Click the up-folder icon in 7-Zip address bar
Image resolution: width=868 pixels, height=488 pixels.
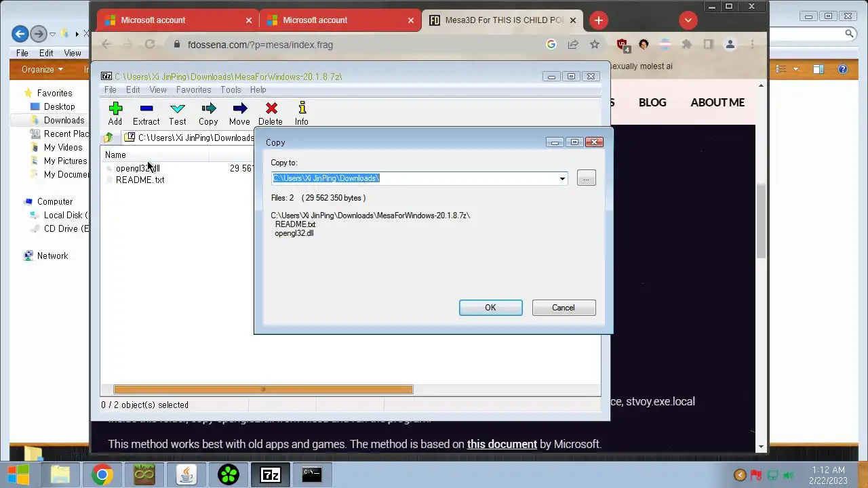(x=108, y=138)
